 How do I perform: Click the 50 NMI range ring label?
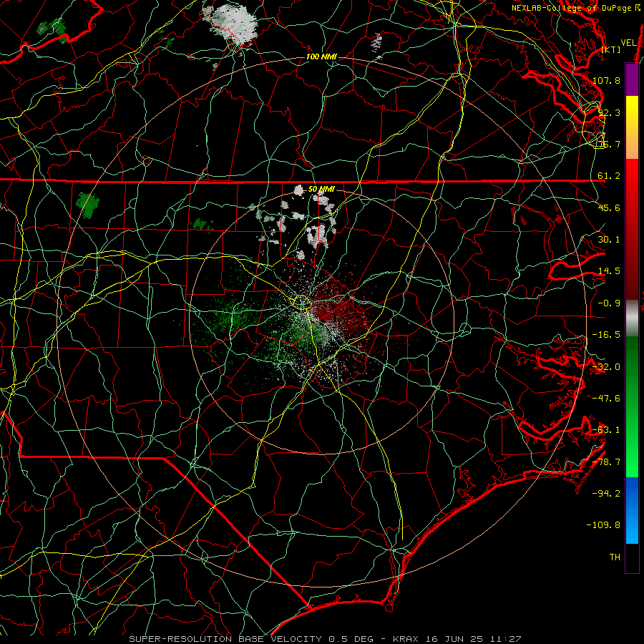pyautogui.click(x=321, y=190)
